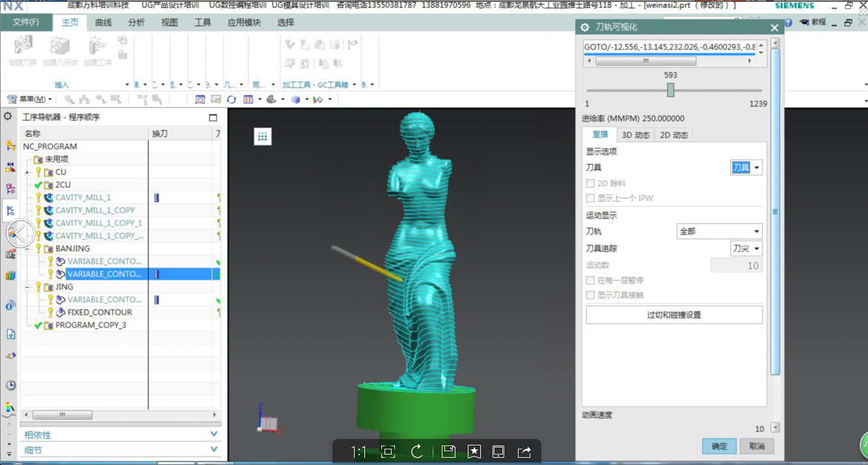The image size is (868, 465).
Task: Click the 取消 (Cancel) button
Action: 757,446
